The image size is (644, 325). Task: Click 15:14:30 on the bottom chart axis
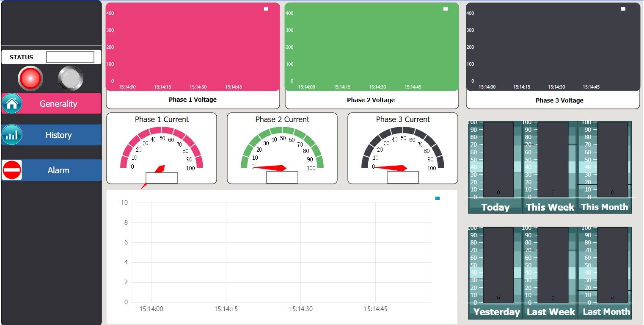(301, 309)
